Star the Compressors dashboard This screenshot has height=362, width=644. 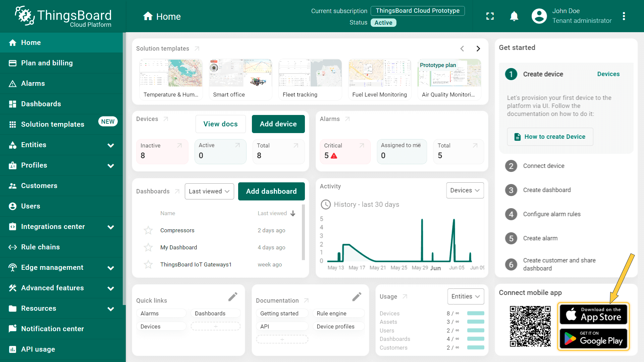coord(148,230)
